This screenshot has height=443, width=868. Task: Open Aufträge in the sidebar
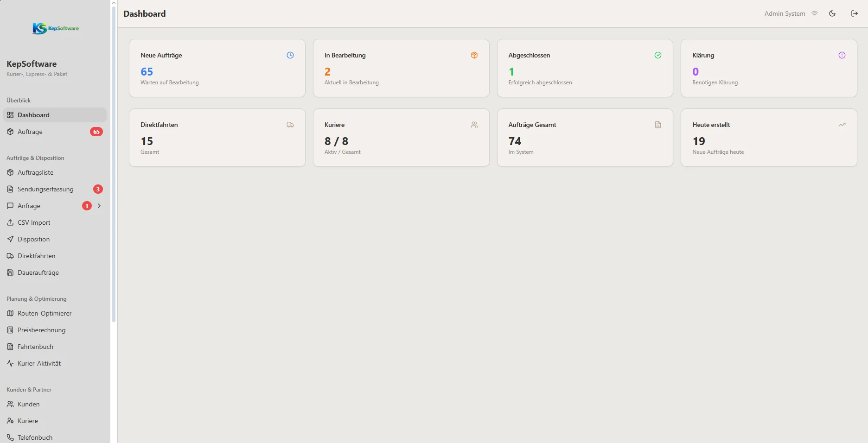click(x=30, y=132)
